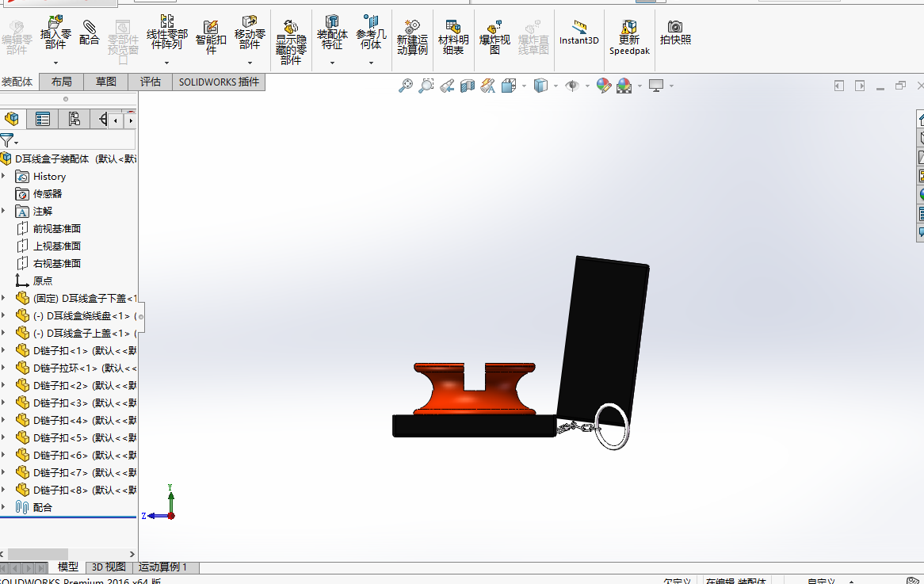Open View Settings dropdown arrow
Image resolution: width=924 pixels, height=584 pixels.
[672, 86]
